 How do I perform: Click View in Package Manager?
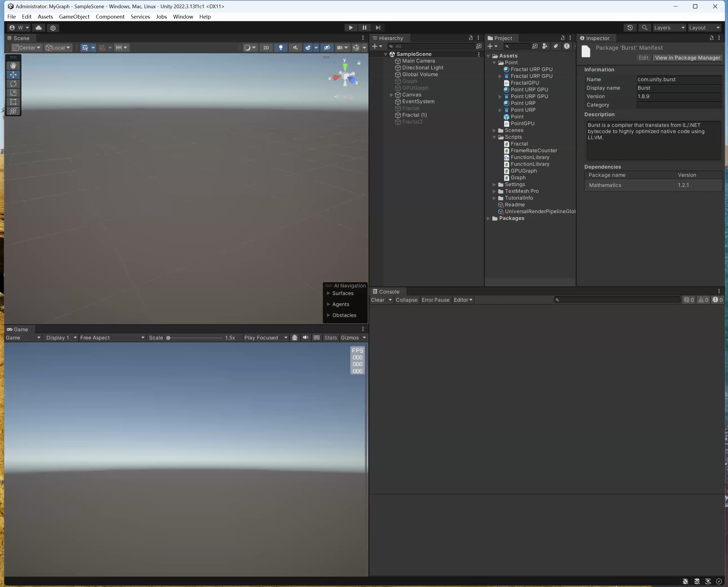tap(687, 58)
